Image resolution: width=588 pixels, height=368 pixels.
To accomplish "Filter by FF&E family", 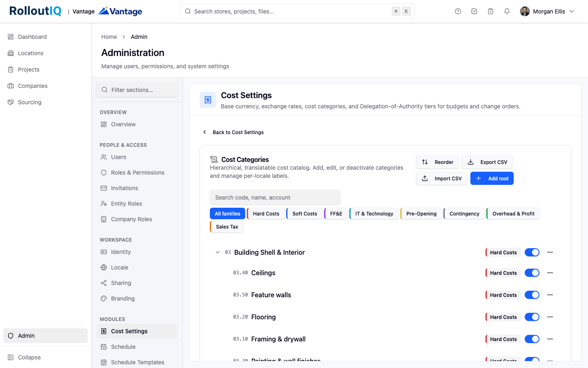I will coord(336,213).
